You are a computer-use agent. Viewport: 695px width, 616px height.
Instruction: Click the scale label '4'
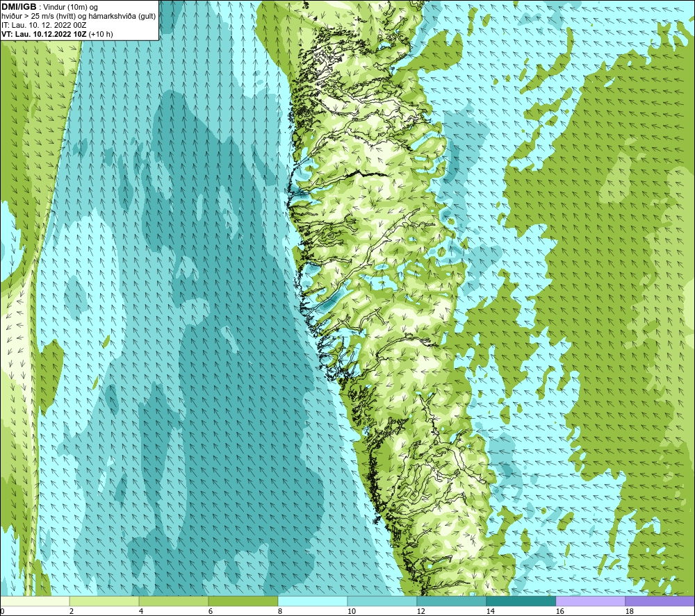point(141,611)
